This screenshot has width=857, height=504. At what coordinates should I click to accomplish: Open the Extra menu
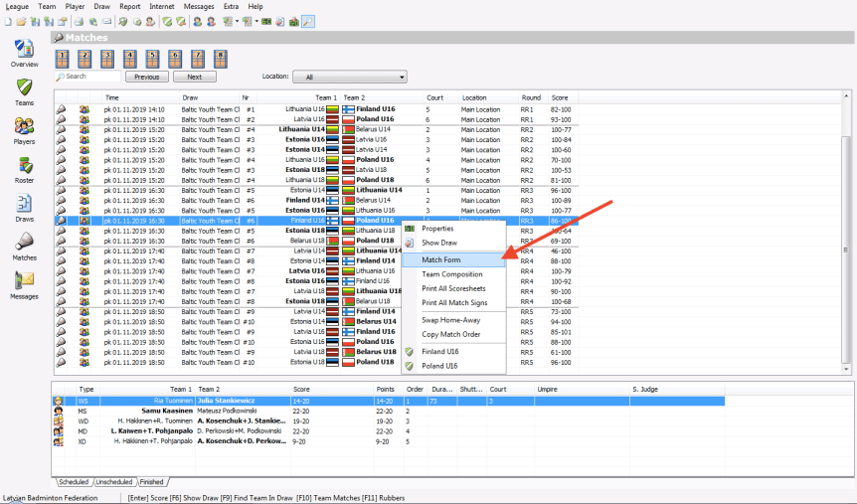coord(232,7)
